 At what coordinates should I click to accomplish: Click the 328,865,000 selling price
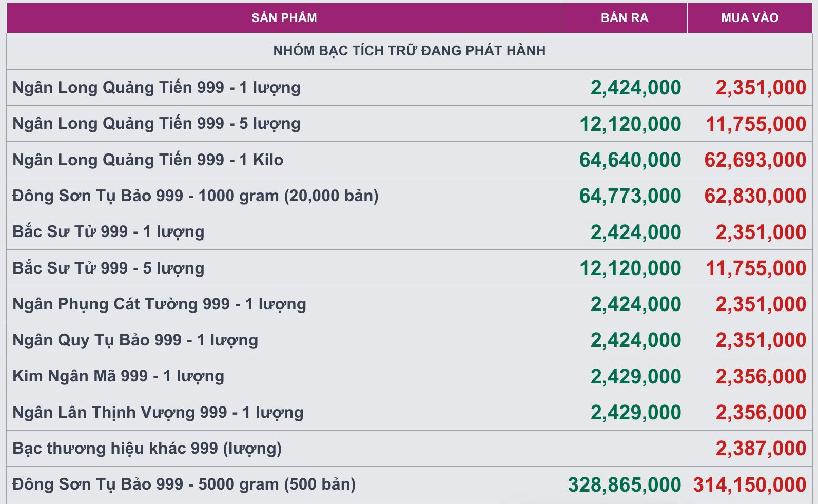pyautogui.click(x=625, y=485)
